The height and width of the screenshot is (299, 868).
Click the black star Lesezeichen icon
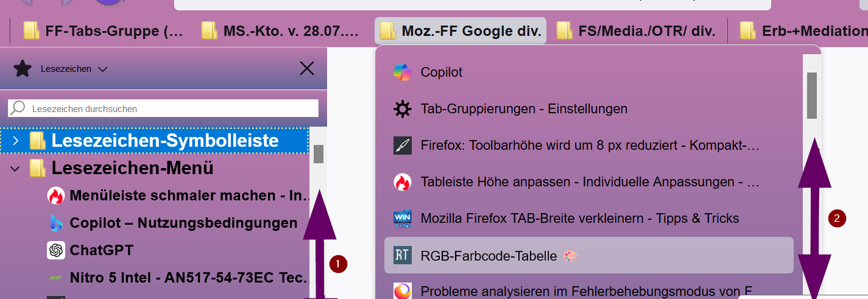pyautogui.click(x=23, y=69)
